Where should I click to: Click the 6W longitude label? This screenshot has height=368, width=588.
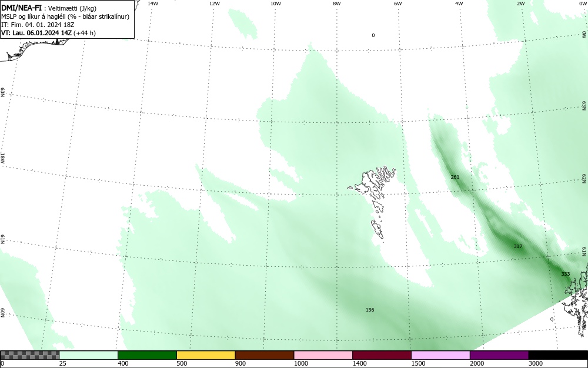(398, 4)
